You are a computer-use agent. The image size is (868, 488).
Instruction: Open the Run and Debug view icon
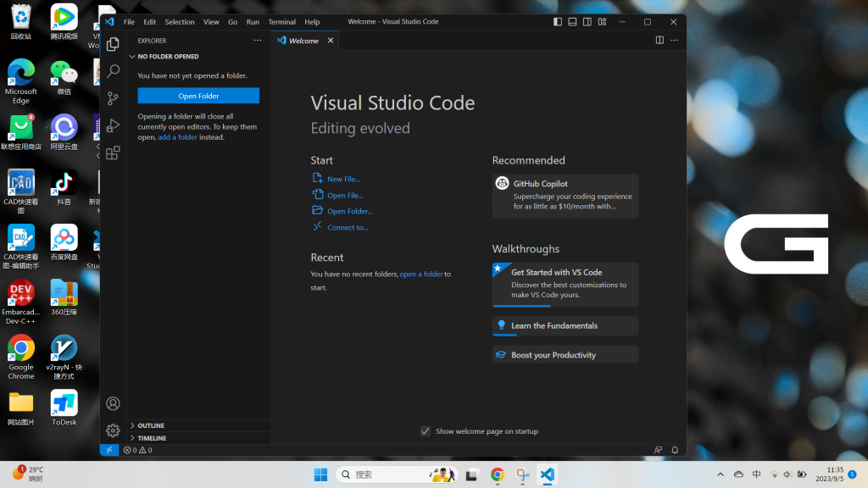click(x=113, y=125)
